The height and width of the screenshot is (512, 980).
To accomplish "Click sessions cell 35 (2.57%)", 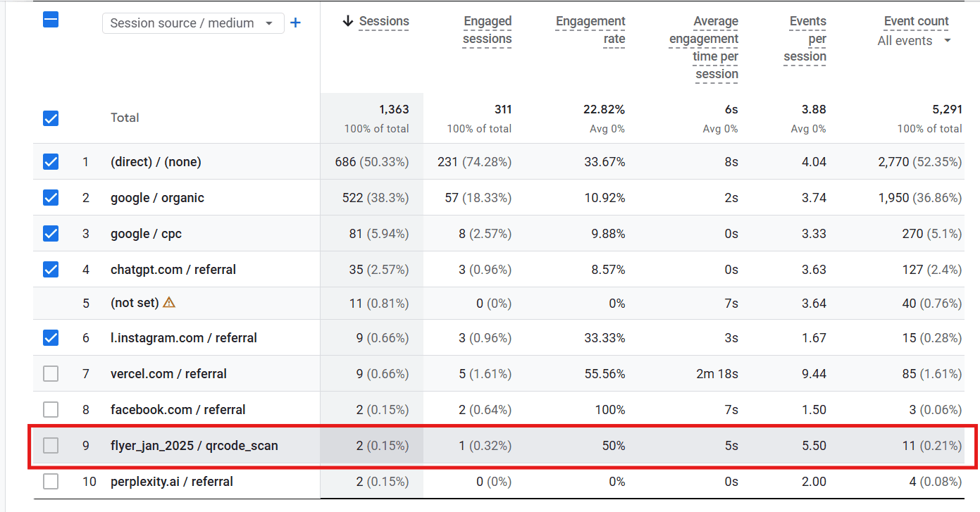I will [x=379, y=270].
